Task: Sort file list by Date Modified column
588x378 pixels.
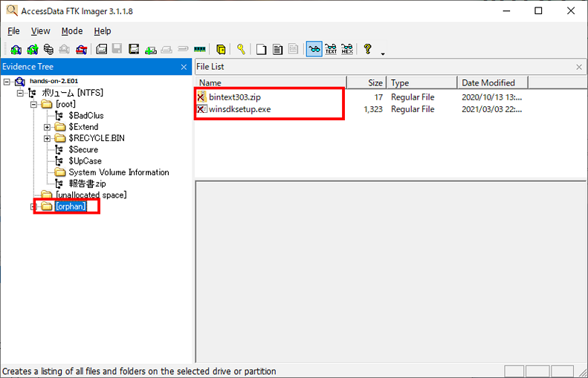Action: [x=493, y=82]
